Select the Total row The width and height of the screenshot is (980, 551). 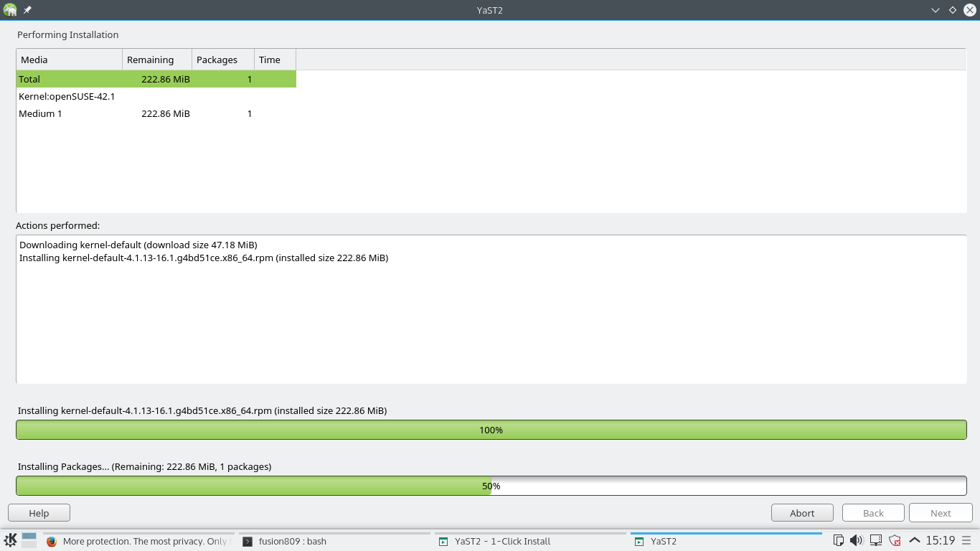156,79
